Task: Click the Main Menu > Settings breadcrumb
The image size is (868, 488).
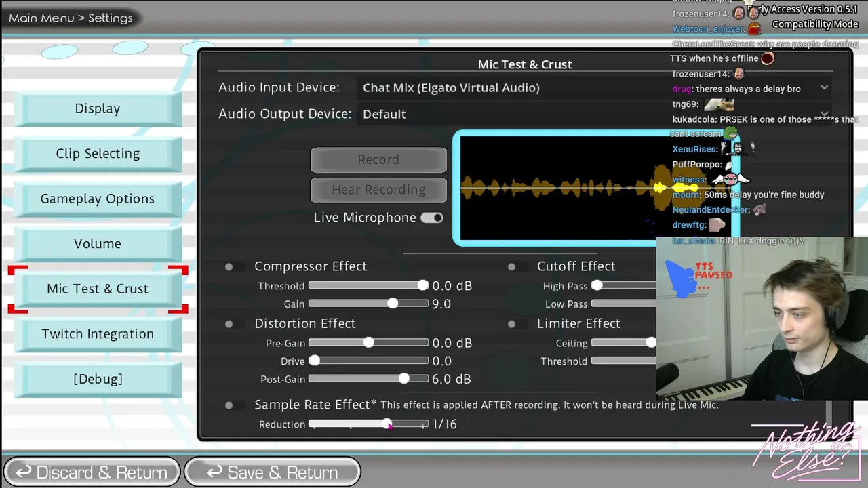Action: 71,18
